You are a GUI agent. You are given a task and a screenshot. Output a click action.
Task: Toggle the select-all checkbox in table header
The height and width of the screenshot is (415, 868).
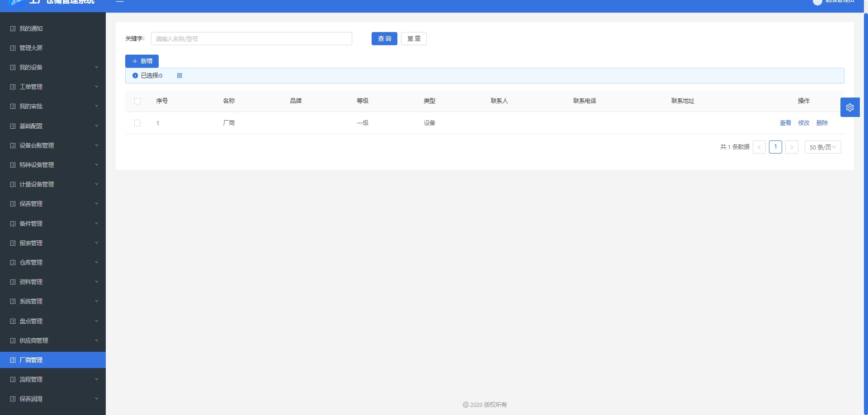click(137, 101)
